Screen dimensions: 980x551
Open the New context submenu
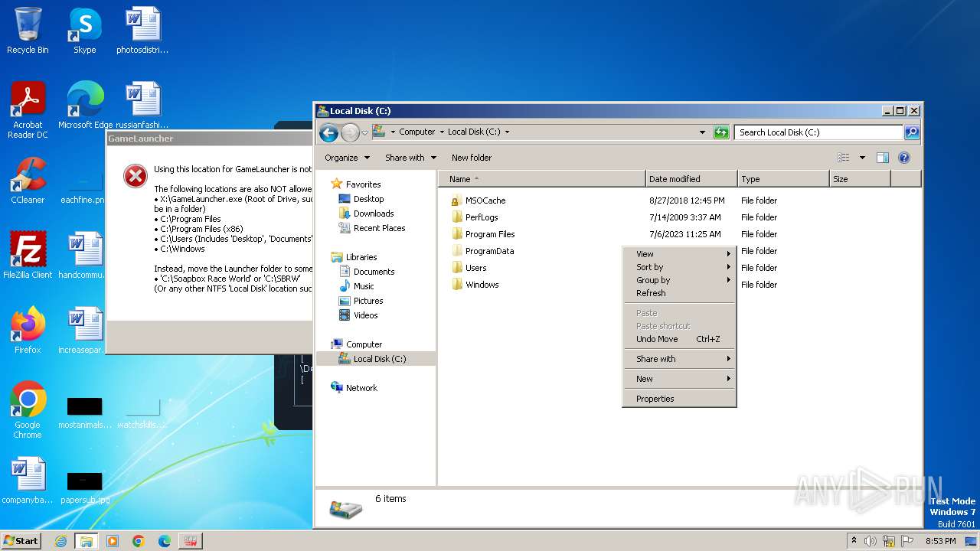pos(679,379)
